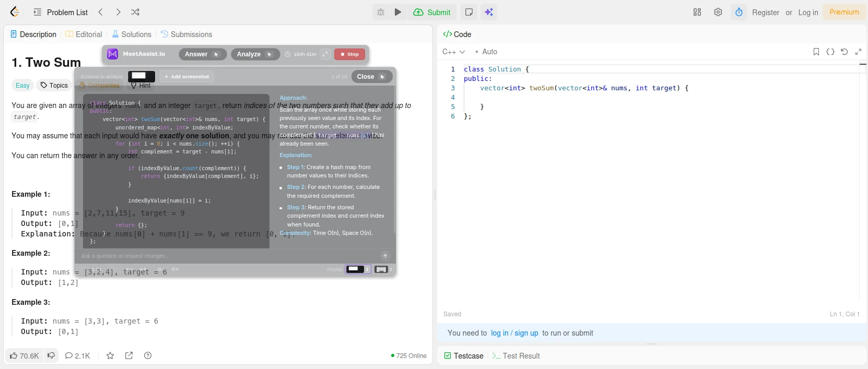This screenshot has height=369, width=868.
Task: Share the problem with external link icon
Action: pos(129,356)
